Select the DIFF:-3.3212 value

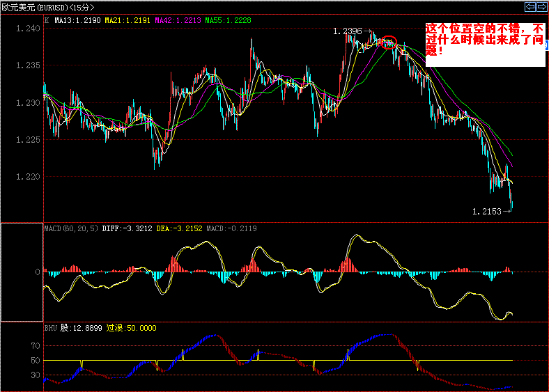coord(127,228)
